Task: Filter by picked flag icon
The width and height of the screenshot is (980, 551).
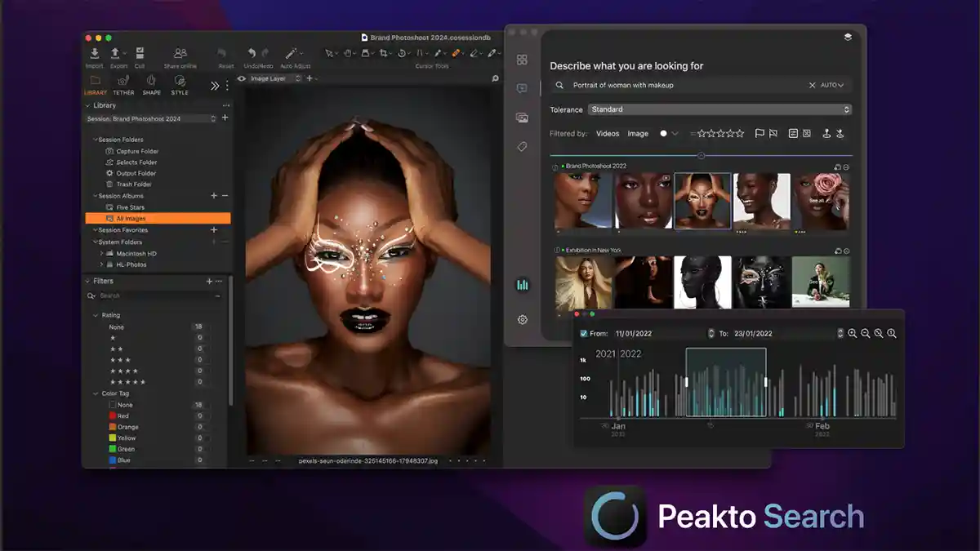Action: [759, 133]
